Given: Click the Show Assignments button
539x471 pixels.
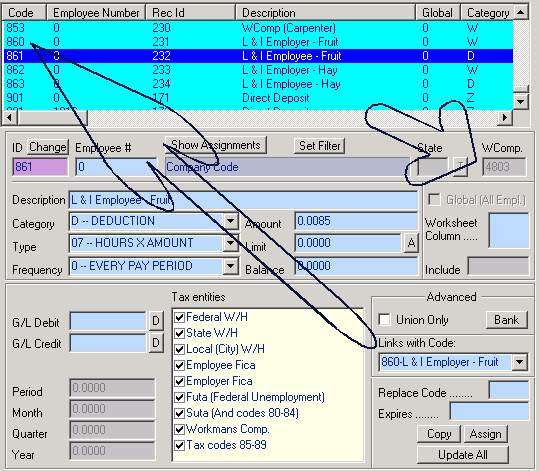Looking at the screenshot, I should [216, 145].
